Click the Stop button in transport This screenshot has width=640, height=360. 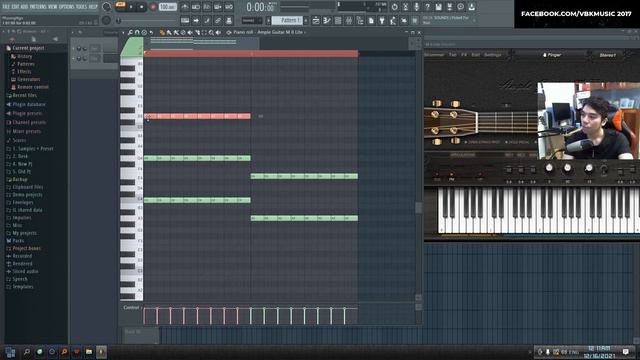click(142, 7)
